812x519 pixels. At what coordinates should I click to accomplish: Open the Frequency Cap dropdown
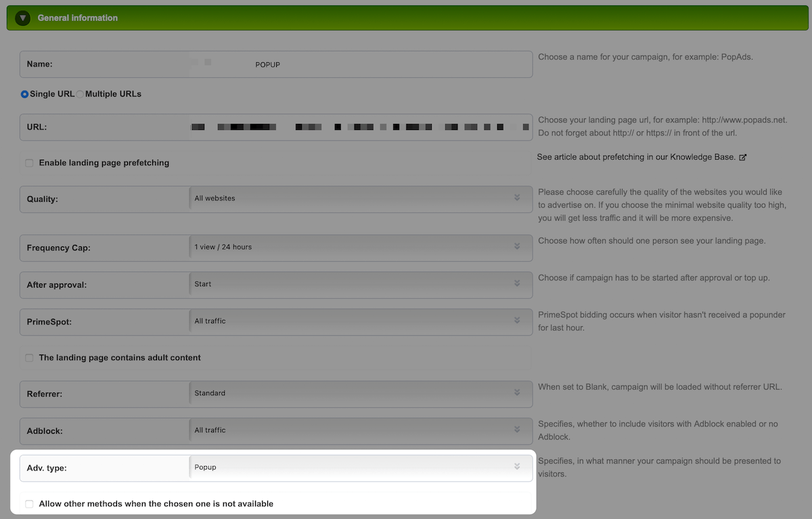click(360, 248)
